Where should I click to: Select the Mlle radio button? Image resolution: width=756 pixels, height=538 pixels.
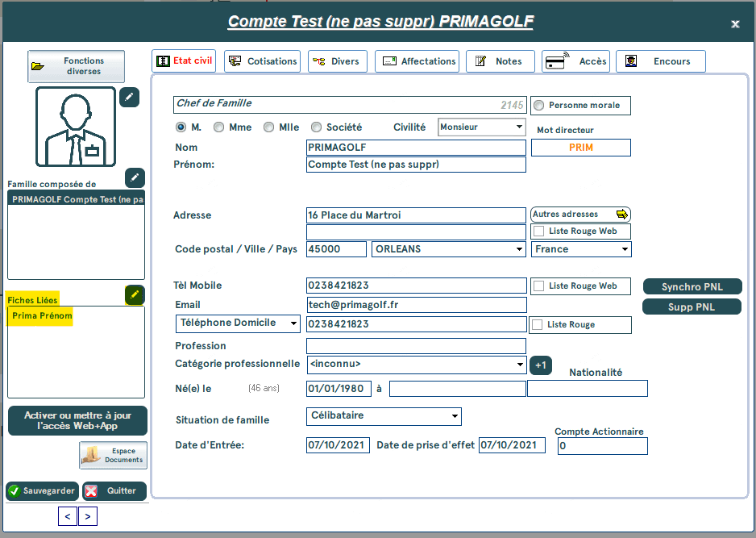[x=269, y=127]
